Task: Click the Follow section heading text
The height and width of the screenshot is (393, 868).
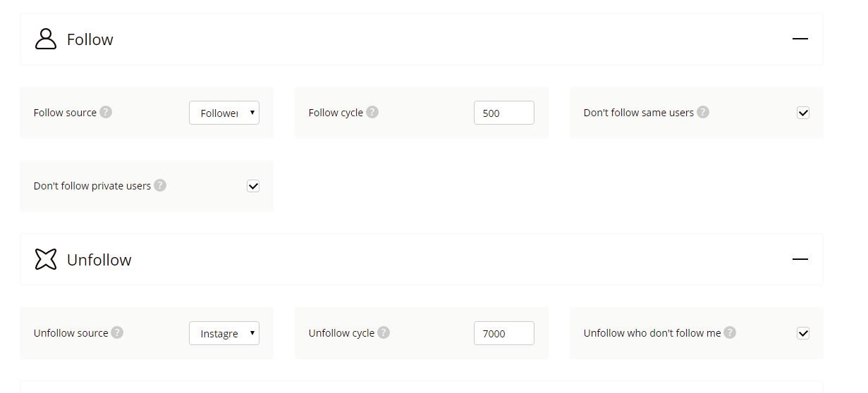Action: [90, 39]
